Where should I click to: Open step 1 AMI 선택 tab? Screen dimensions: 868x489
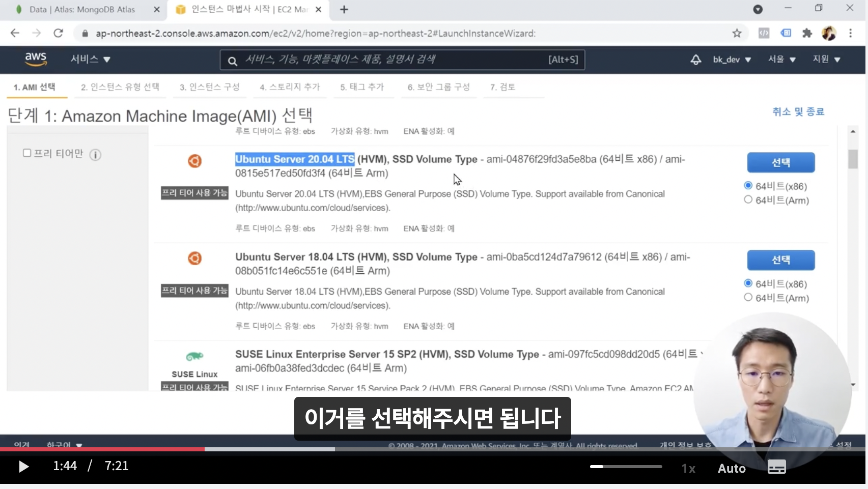(x=35, y=87)
